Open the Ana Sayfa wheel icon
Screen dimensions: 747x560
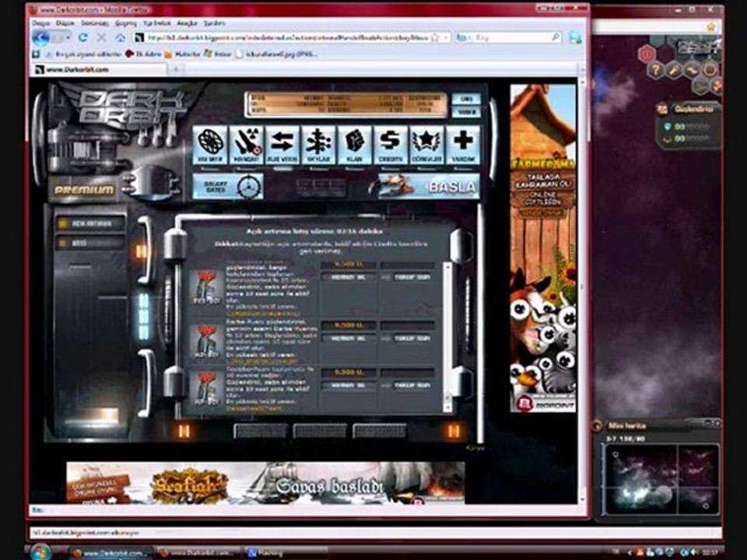210,145
